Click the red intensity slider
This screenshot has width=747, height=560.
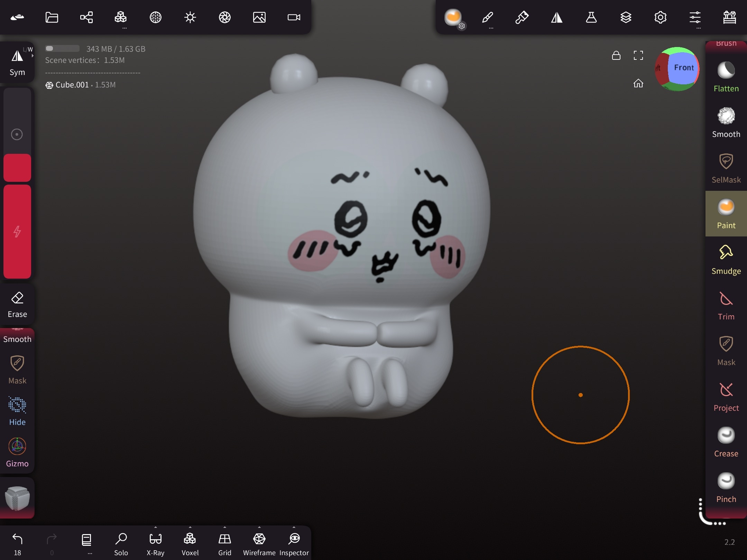click(x=17, y=232)
